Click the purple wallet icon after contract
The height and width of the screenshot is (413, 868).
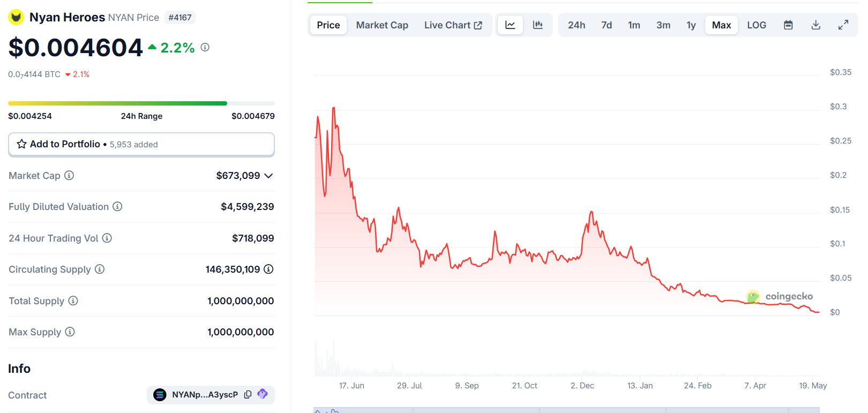tap(263, 394)
